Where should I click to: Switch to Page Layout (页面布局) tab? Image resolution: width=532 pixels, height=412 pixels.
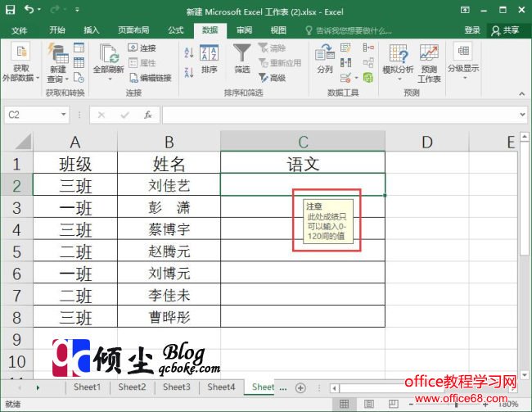pyautogui.click(x=133, y=30)
